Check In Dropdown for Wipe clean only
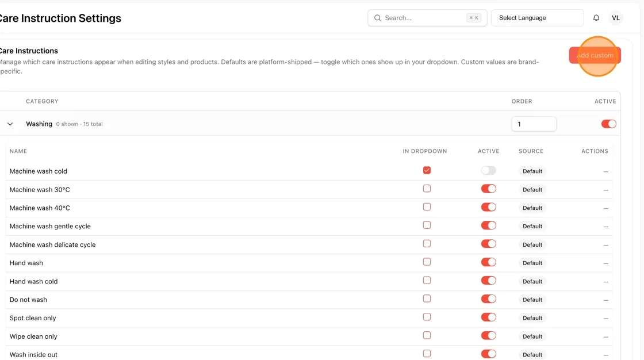 (x=427, y=335)
